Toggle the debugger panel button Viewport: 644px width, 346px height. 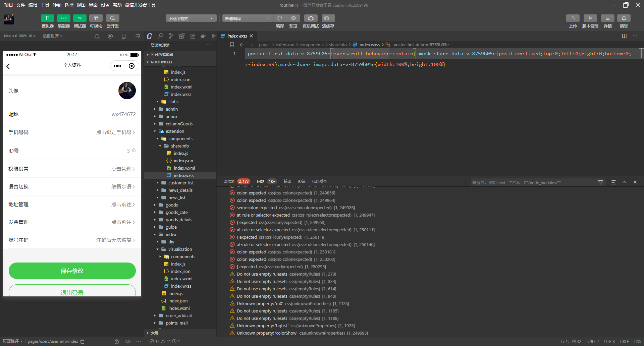coord(79,18)
